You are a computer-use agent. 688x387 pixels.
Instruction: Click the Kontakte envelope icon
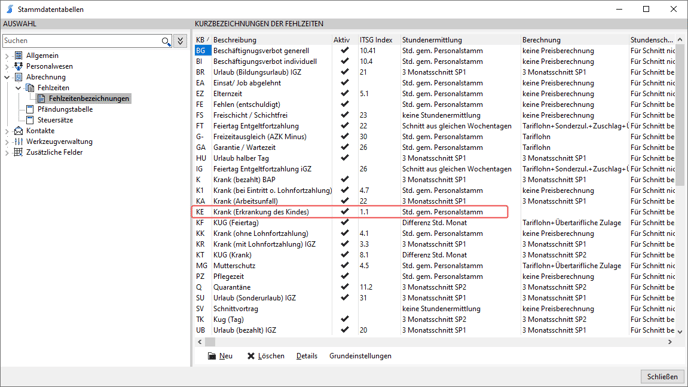coord(18,131)
